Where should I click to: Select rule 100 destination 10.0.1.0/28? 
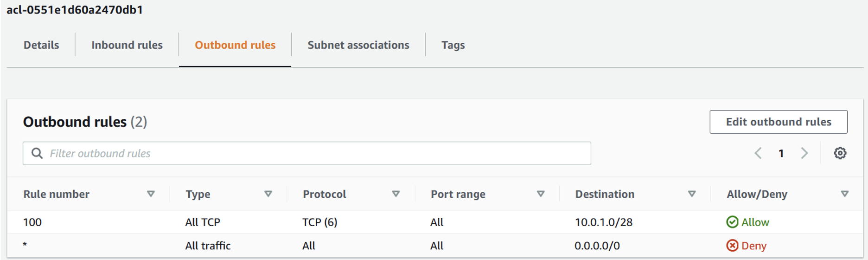click(x=603, y=222)
